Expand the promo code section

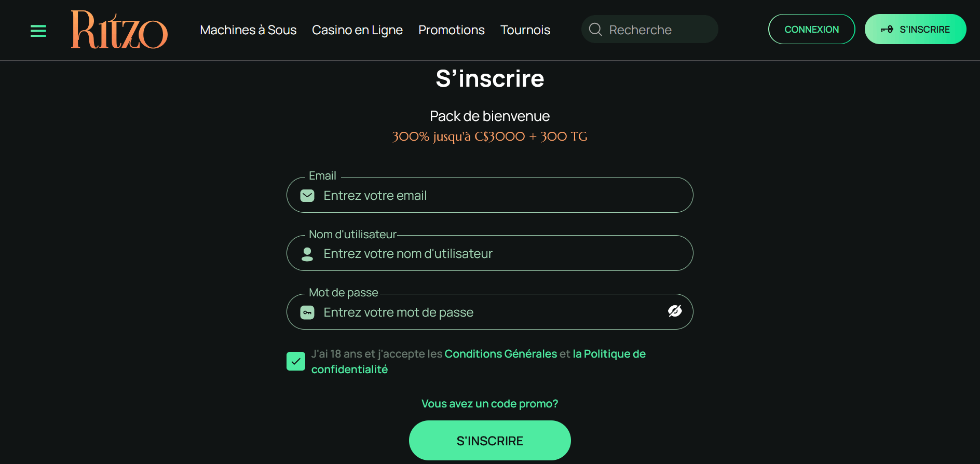489,404
